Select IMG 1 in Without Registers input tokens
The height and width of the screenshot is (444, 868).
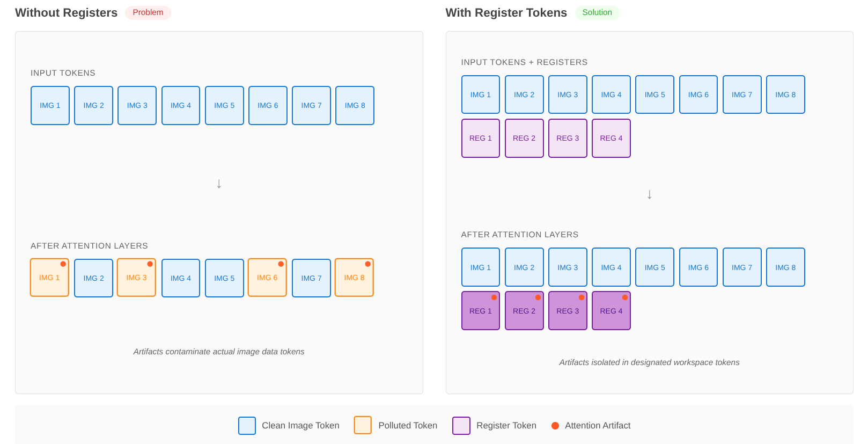pyautogui.click(x=50, y=106)
